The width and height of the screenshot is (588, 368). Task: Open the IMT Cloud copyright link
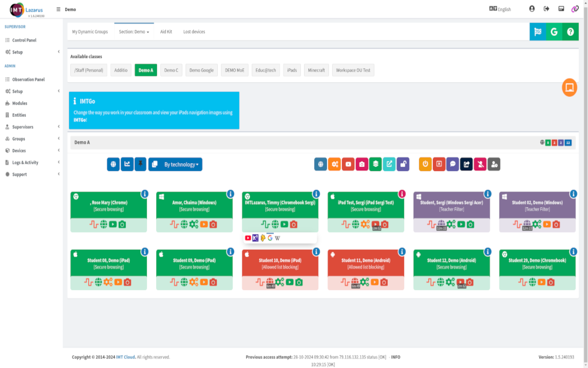pyautogui.click(x=125, y=357)
